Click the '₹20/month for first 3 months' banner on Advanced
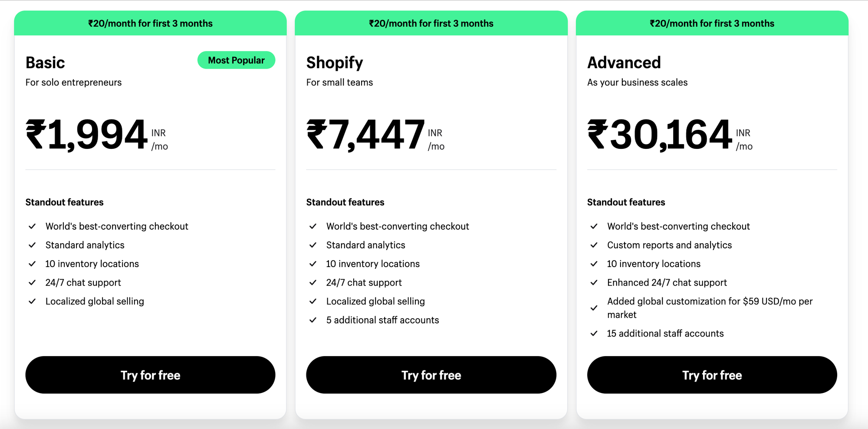 pos(712,23)
